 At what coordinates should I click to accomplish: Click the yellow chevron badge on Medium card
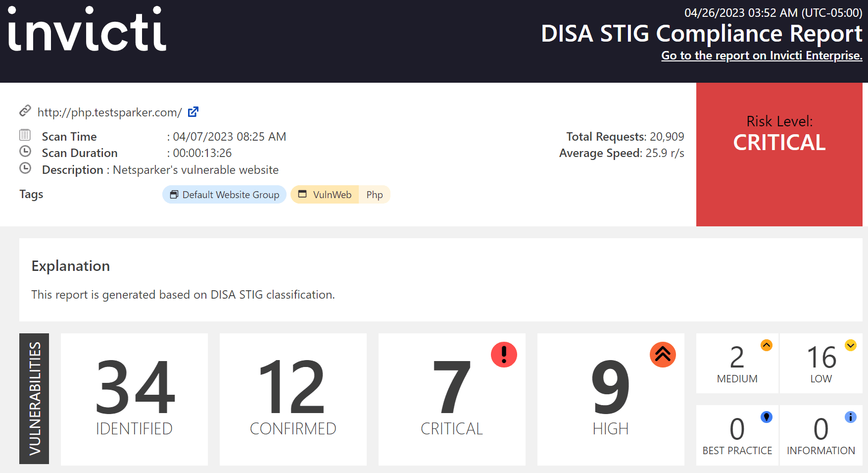(767, 346)
